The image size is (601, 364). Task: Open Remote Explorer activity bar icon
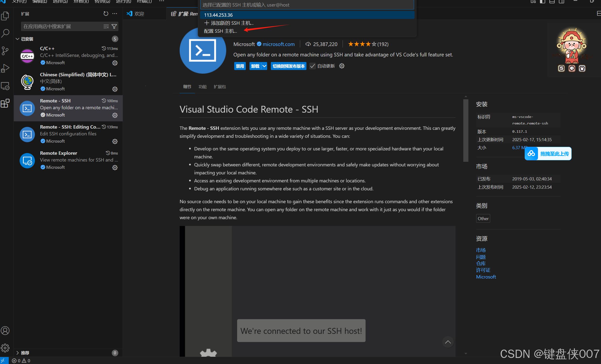[x=5, y=86]
